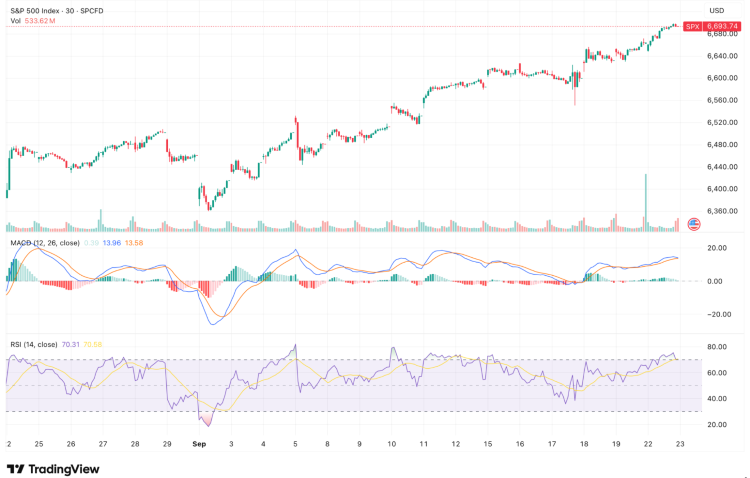Click the 6,600.00 price axis label

723,78
